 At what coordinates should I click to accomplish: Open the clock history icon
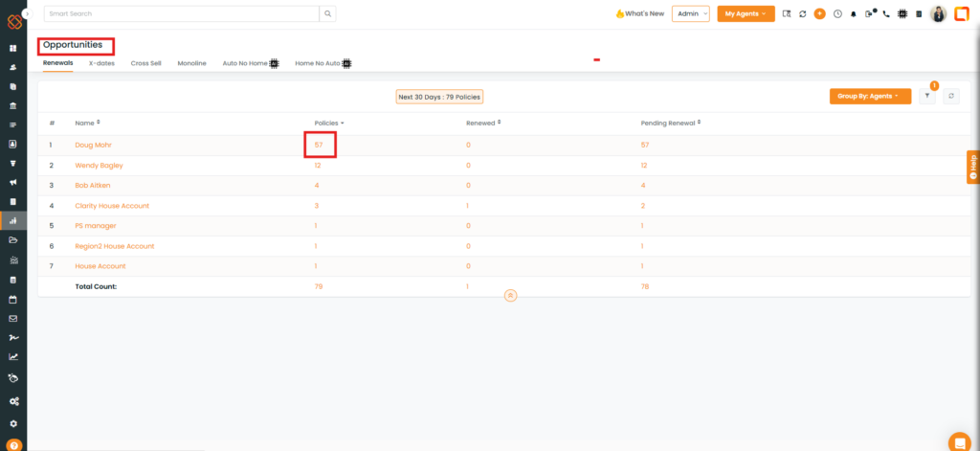[837, 14]
